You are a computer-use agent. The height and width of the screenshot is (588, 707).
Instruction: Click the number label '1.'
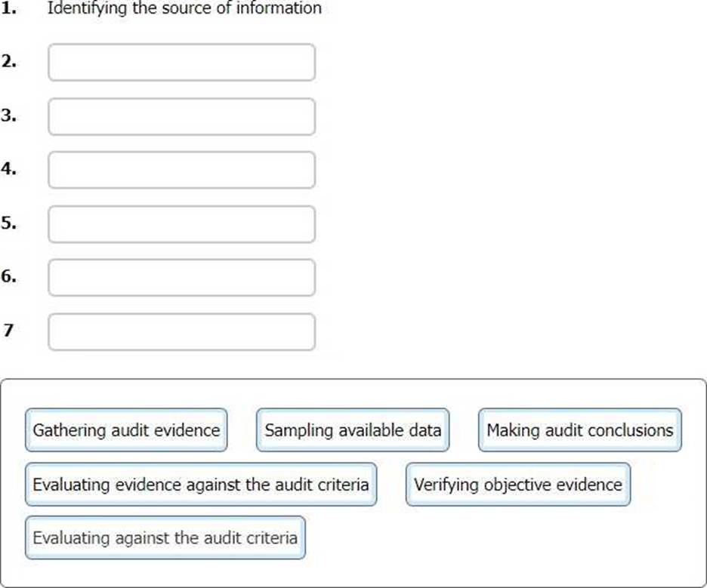(8, 8)
